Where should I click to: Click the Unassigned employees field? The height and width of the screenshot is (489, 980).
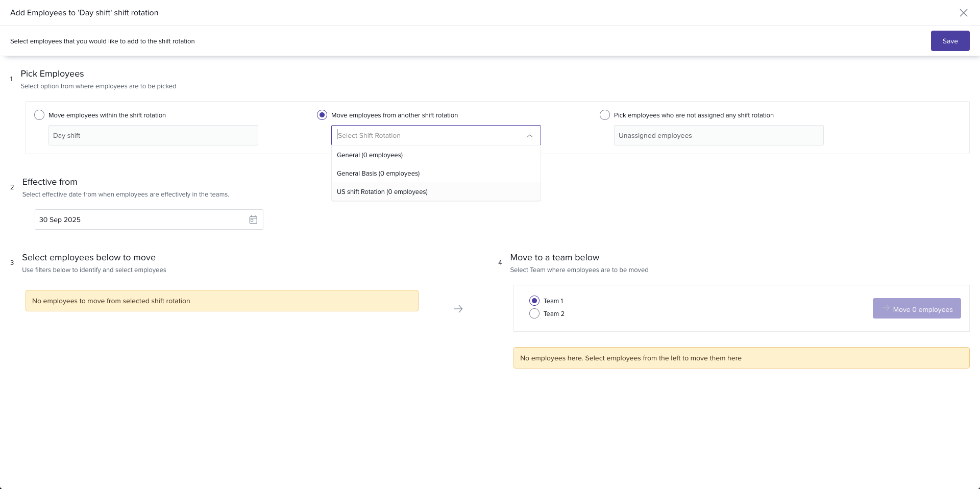click(x=718, y=135)
